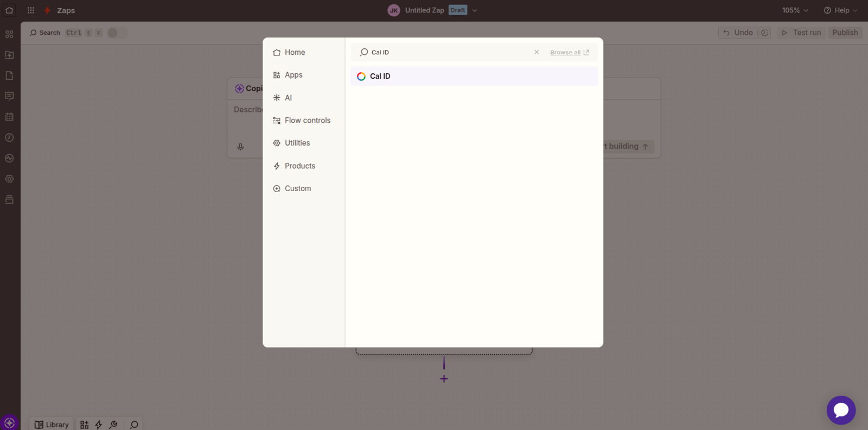Open the apps grid launcher icon
This screenshot has height=430, width=868.
coord(31,10)
